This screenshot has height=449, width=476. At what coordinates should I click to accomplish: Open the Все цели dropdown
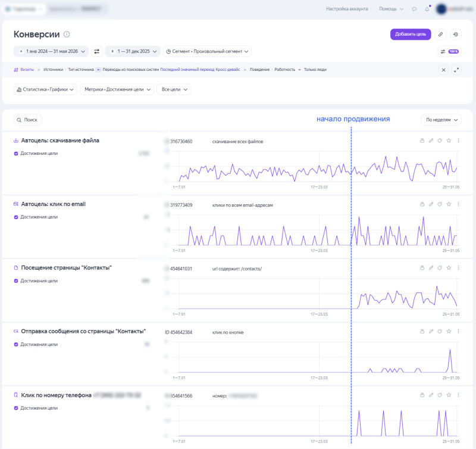(174, 89)
